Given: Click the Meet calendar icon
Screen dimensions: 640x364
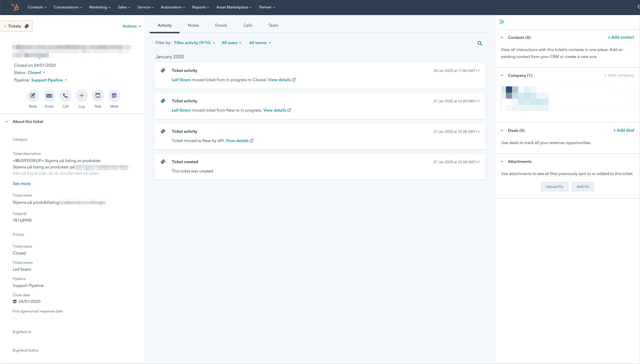Looking at the screenshot, I should coord(114,96).
